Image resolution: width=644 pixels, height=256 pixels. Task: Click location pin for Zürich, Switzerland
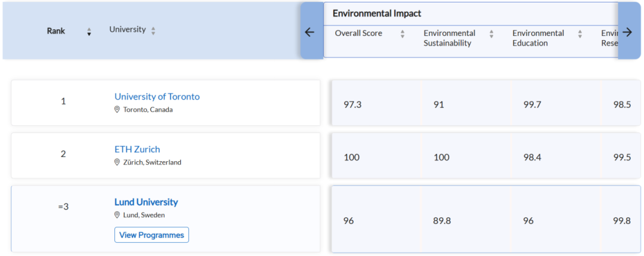pos(117,162)
